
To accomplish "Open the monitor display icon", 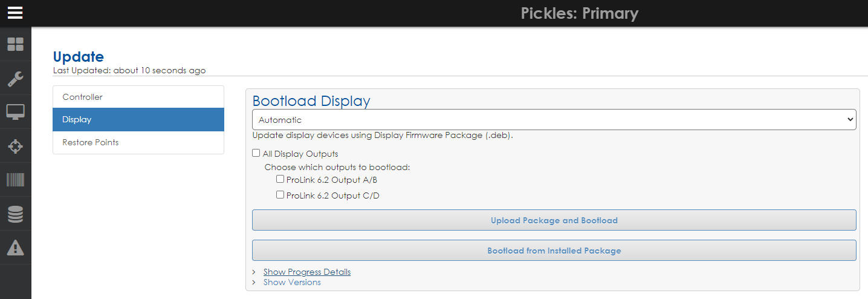I will 15,112.
